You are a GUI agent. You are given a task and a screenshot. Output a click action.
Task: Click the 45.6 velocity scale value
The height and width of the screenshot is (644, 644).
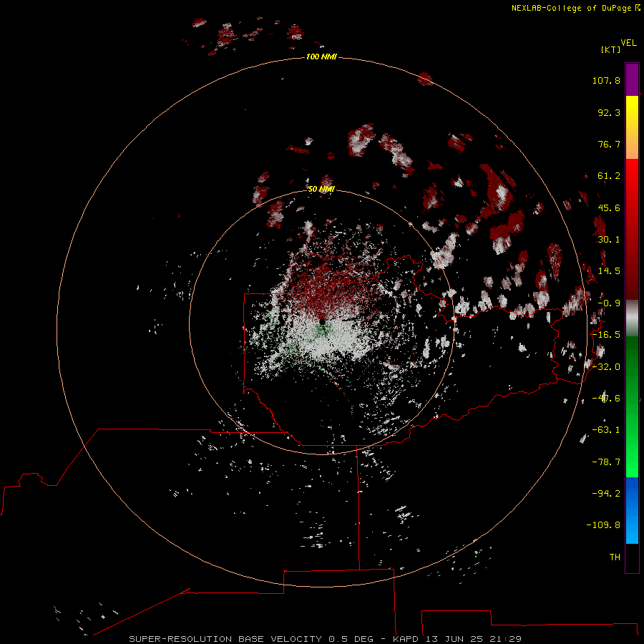tap(609, 208)
